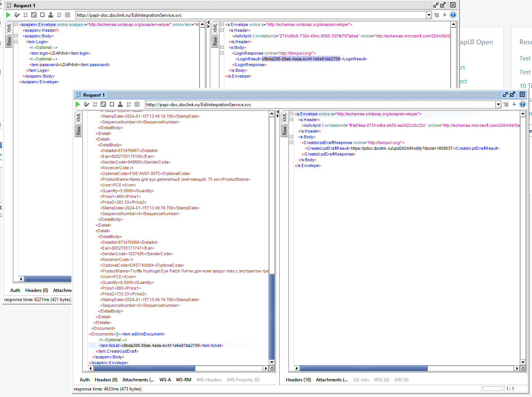Click horizontal scrollbar thumb of front response editor
Viewport: 532px width, 397px height.
364,368
